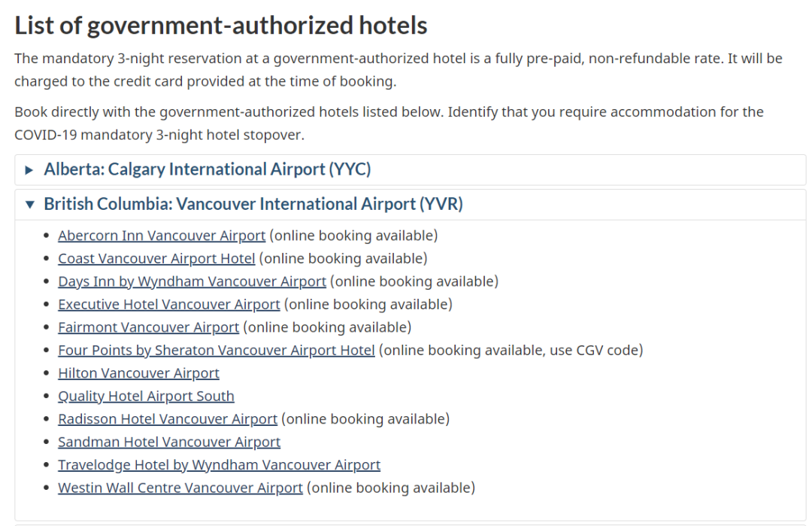Open the Quality Hotel Airport South link

click(146, 396)
